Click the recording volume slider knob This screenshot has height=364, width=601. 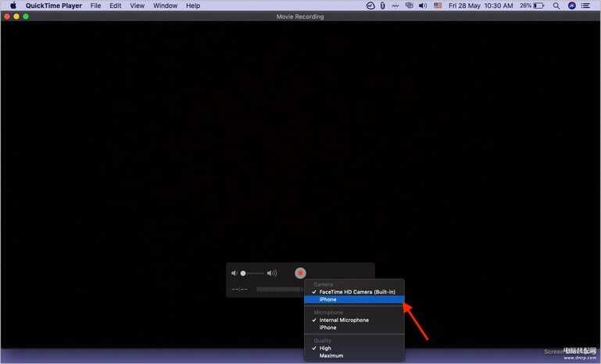tap(243, 273)
